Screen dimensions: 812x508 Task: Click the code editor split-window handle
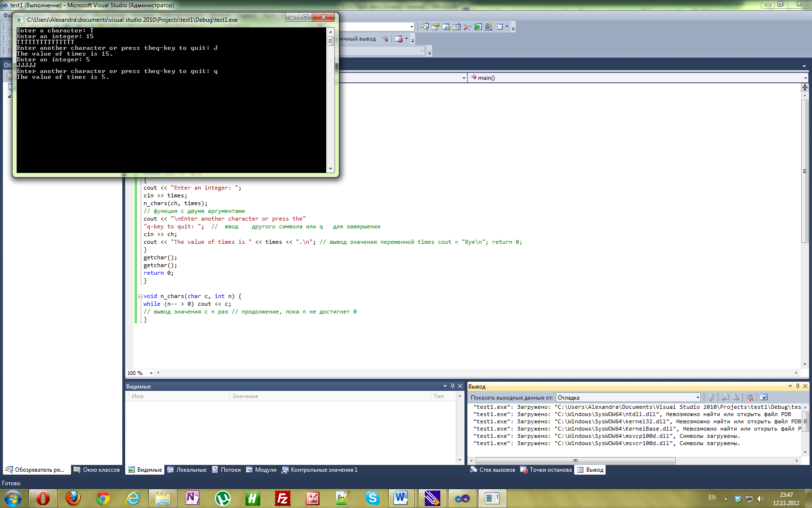point(805,87)
